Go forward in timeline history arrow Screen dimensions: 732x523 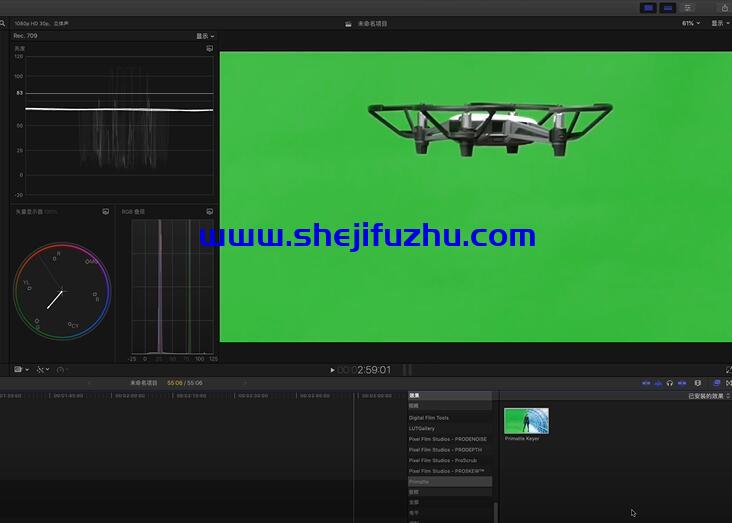tap(245, 383)
